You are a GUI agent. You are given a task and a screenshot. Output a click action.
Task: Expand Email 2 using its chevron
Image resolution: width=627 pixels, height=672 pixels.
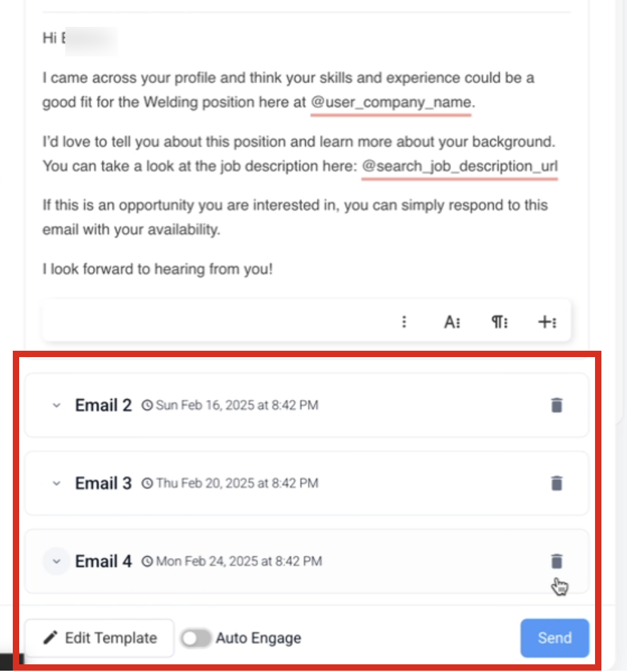click(56, 405)
